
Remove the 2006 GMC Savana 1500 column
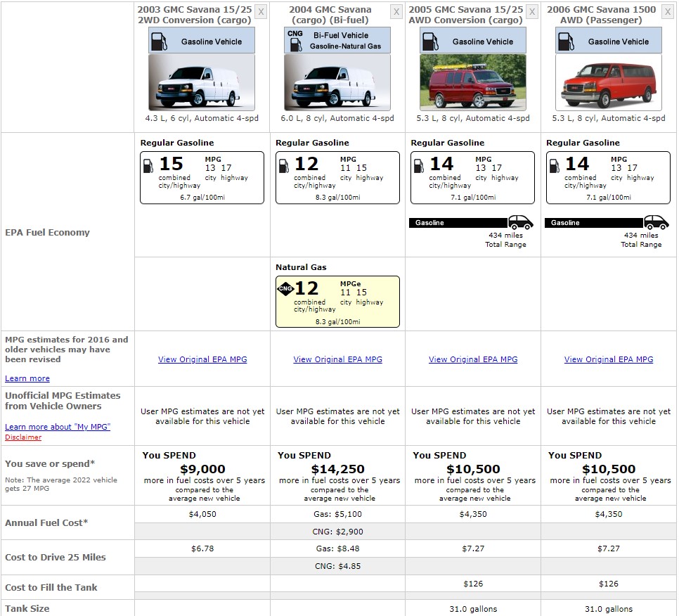(x=667, y=12)
